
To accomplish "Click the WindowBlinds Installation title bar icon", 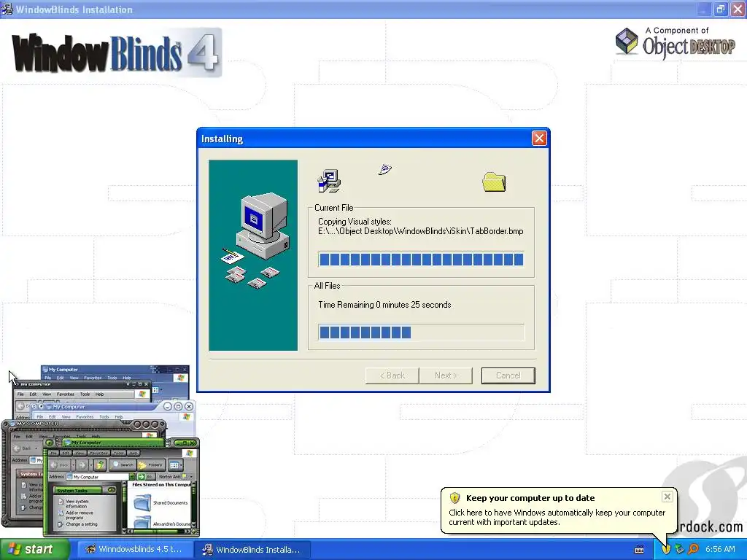I will point(7,9).
